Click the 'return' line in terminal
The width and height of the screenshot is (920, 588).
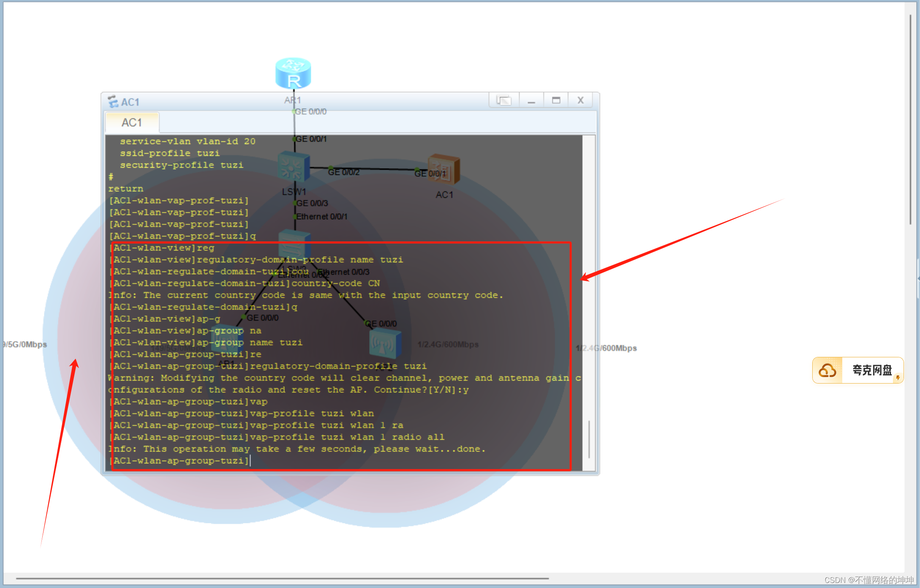tap(126, 189)
